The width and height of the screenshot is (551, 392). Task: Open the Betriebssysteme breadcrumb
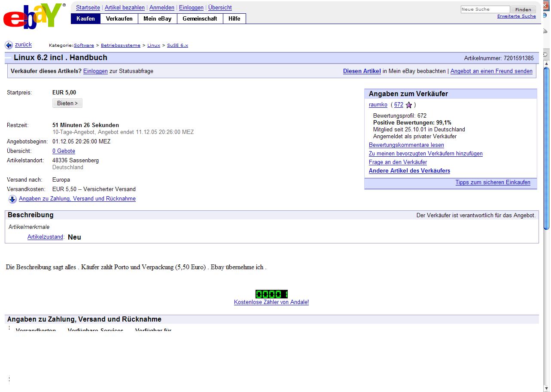point(121,46)
